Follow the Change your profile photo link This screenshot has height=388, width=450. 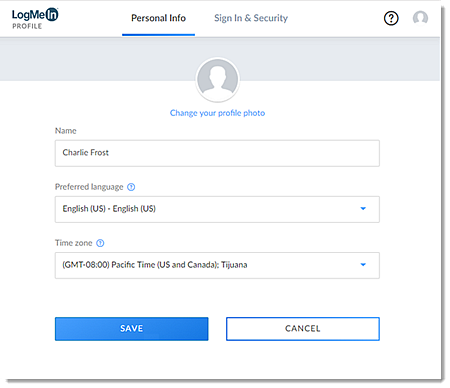pos(217,113)
